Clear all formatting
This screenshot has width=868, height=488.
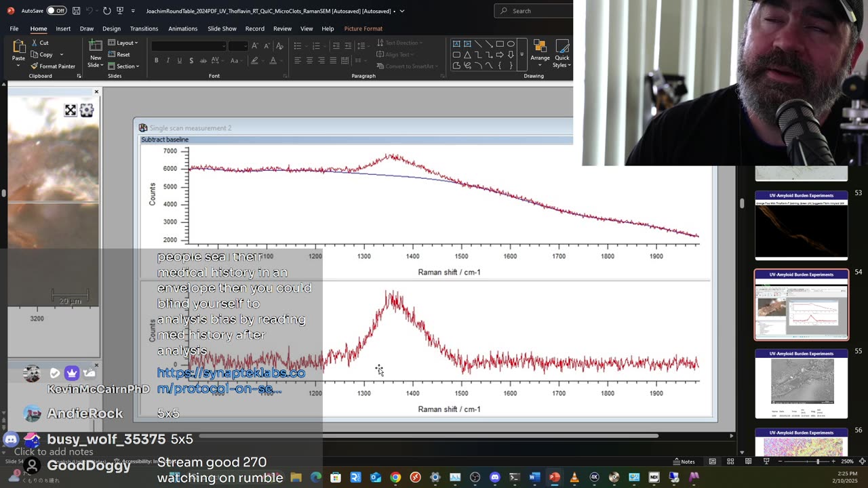click(278, 45)
